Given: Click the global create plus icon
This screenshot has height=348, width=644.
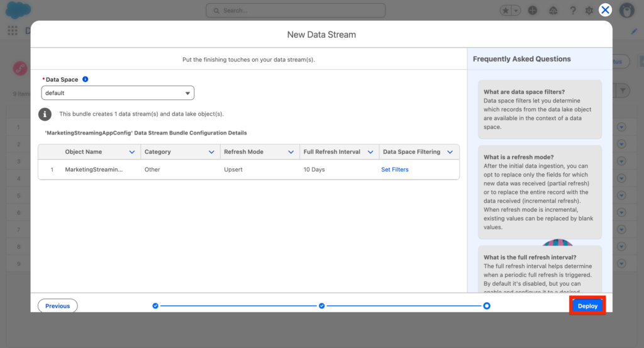Looking at the screenshot, I should [533, 11].
